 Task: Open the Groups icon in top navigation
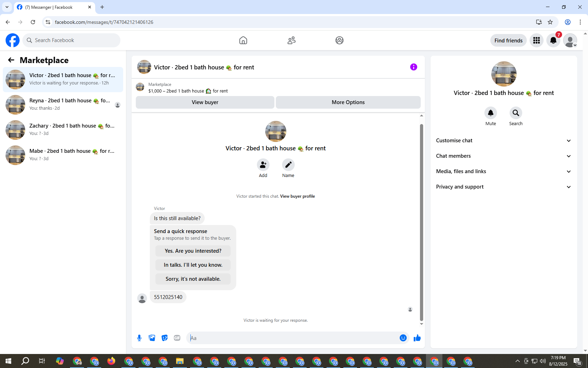coord(339,40)
